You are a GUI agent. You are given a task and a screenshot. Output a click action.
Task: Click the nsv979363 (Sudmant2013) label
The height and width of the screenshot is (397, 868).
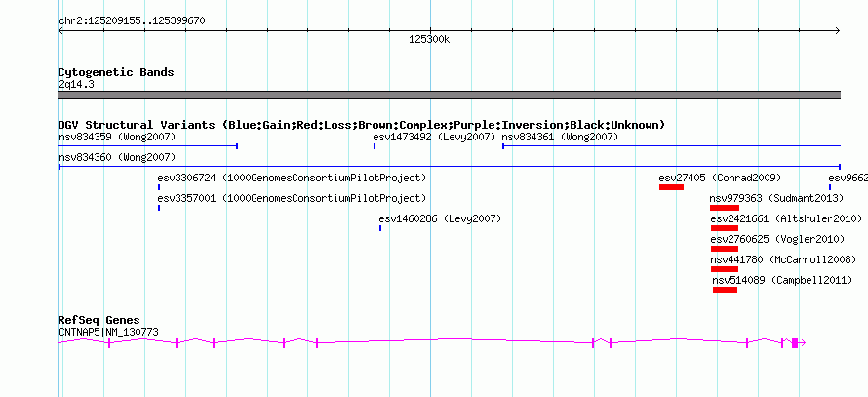pyautogui.click(x=776, y=198)
